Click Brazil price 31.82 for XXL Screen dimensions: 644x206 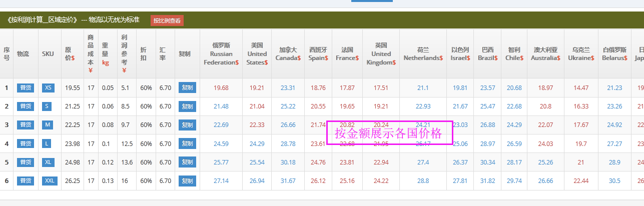click(x=487, y=180)
